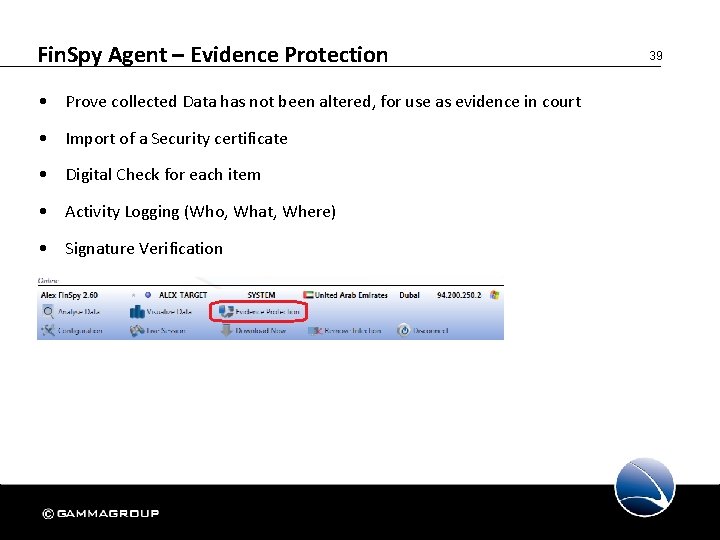Click the Analyse Data magnifier icon

click(48, 312)
